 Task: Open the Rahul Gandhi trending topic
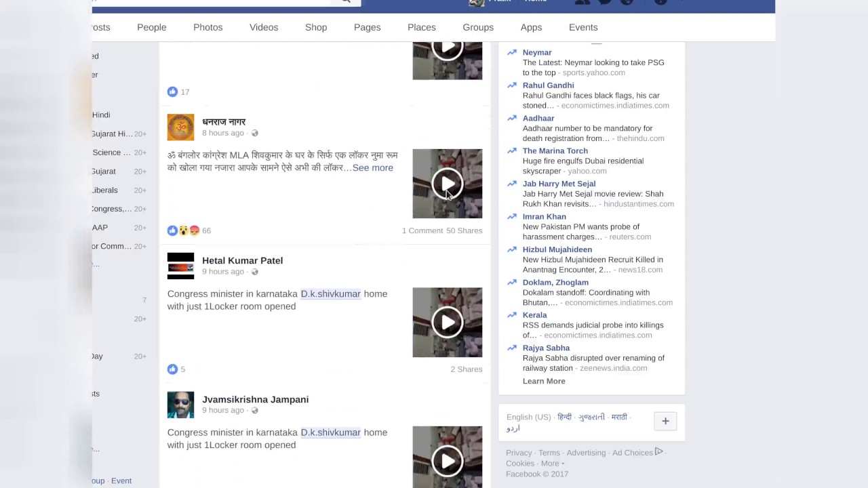coord(549,85)
